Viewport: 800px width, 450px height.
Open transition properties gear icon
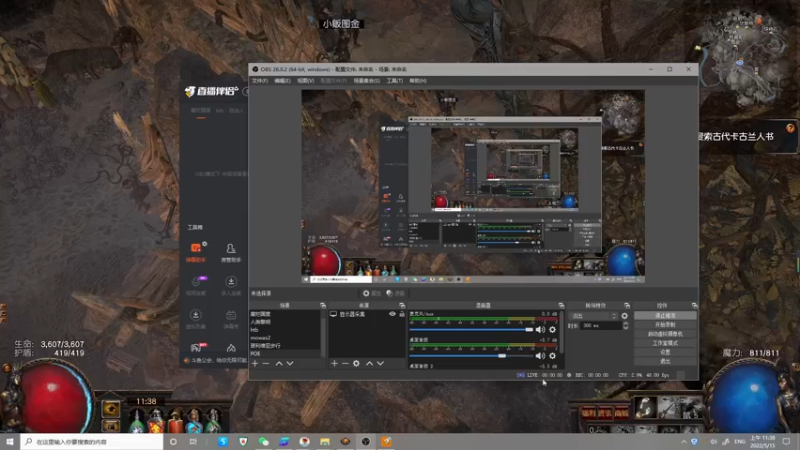pyautogui.click(x=624, y=316)
